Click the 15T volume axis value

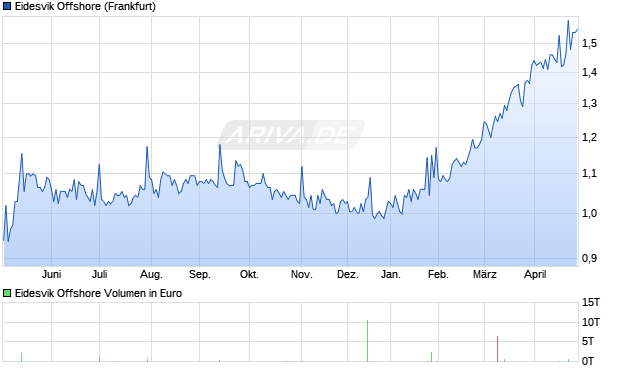point(591,303)
